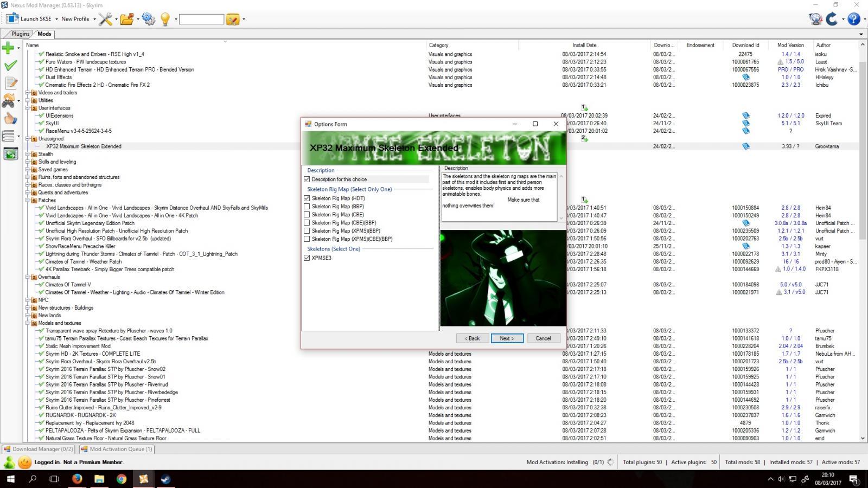Click the green arrows export icon in the sidebar
The width and height of the screenshot is (868, 488).
11,154
